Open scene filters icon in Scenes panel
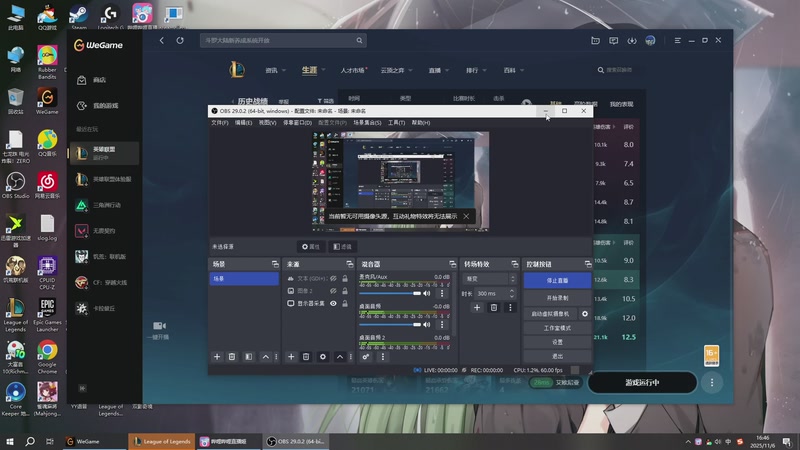Screen dimensions: 800x450 tap(248, 357)
